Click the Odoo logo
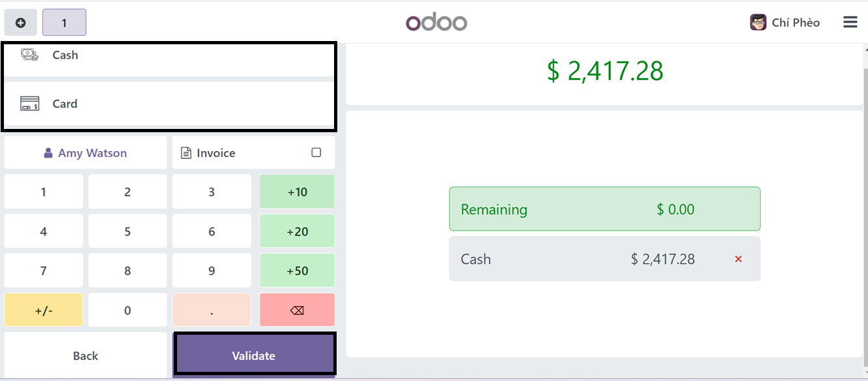The image size is (868, 381). pos(436,23)
